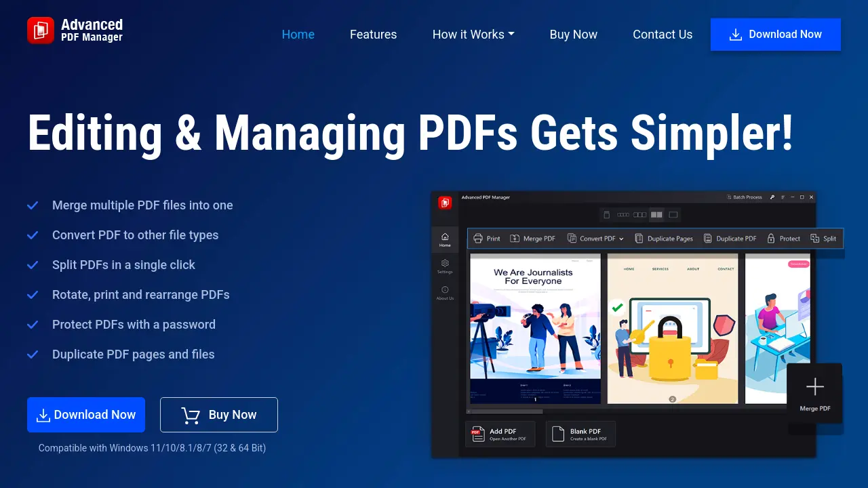The height and width of the screenshot is (488, 868).
Task: Click "Rotate, print and rearrange PDFs" text
Action: (x=141, y=295)
